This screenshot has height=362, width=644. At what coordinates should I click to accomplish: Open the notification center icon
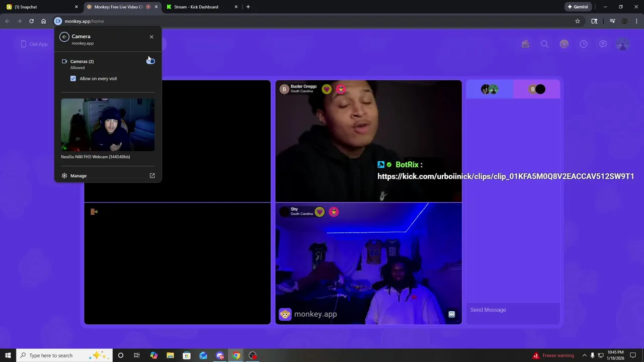[x=633, y=355]
